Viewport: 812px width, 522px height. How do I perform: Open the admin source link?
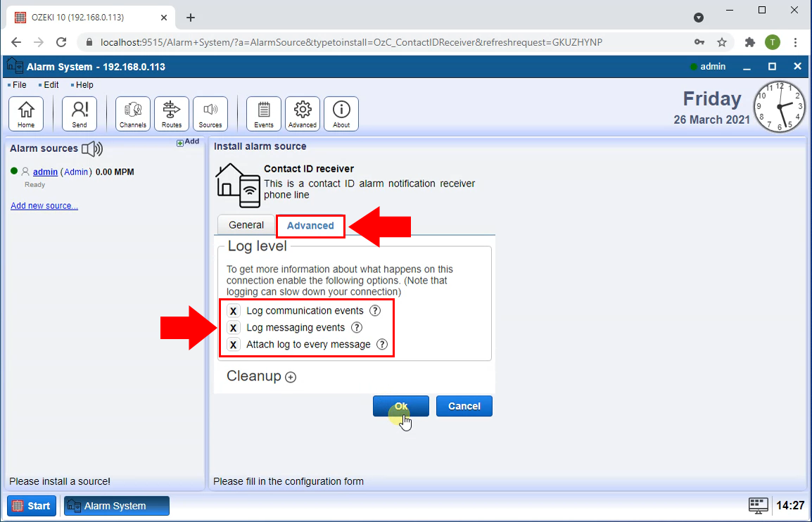[45, 172]
